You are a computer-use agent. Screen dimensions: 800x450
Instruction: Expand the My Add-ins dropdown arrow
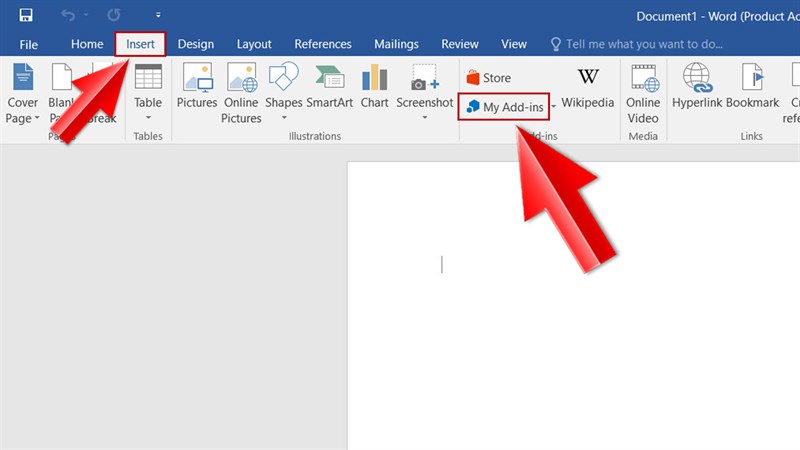554,107
